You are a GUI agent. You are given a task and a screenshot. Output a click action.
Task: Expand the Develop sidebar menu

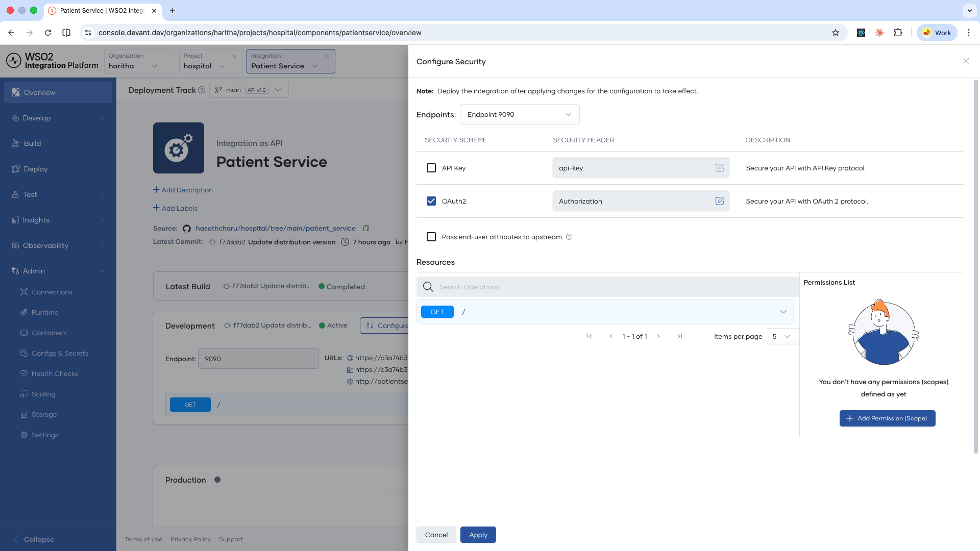click(x=58, y=118)
